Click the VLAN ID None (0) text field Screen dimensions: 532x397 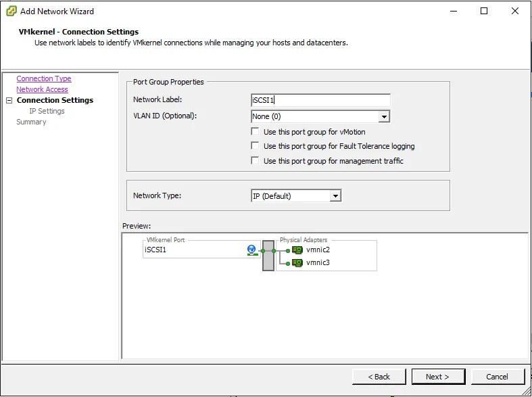[x=315, y=117]
